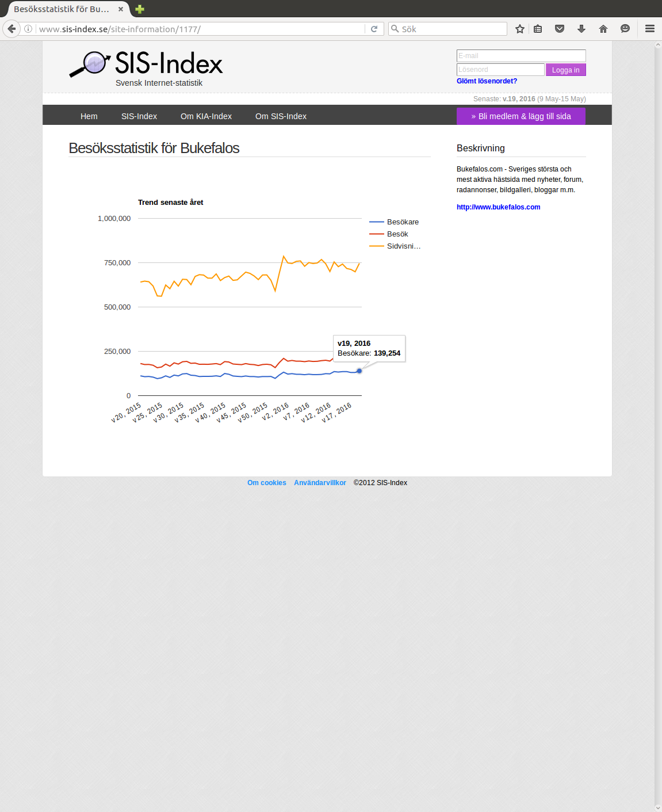The image size is (662, 812).
Task: Focus the E-mail input field
Action: pyautogui.click(x=521, y=56)
